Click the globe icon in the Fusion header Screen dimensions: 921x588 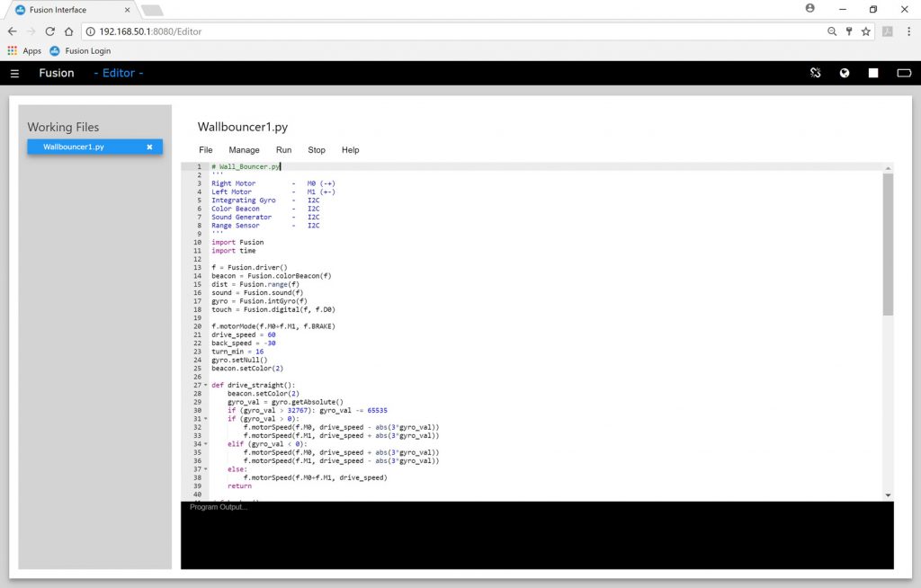tap(845, 73)
